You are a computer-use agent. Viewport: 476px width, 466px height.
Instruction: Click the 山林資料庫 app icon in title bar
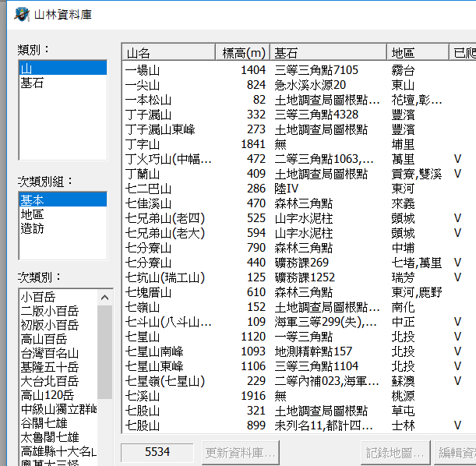(20, 14)
